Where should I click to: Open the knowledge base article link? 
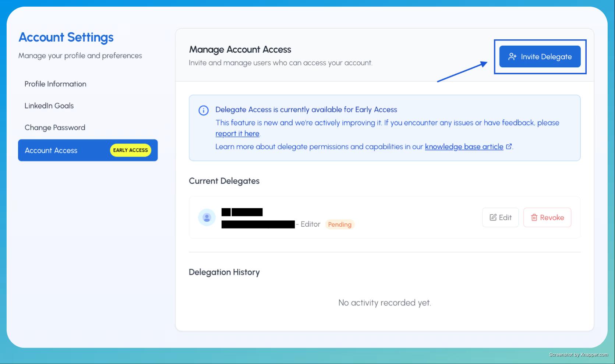point(464,146)
